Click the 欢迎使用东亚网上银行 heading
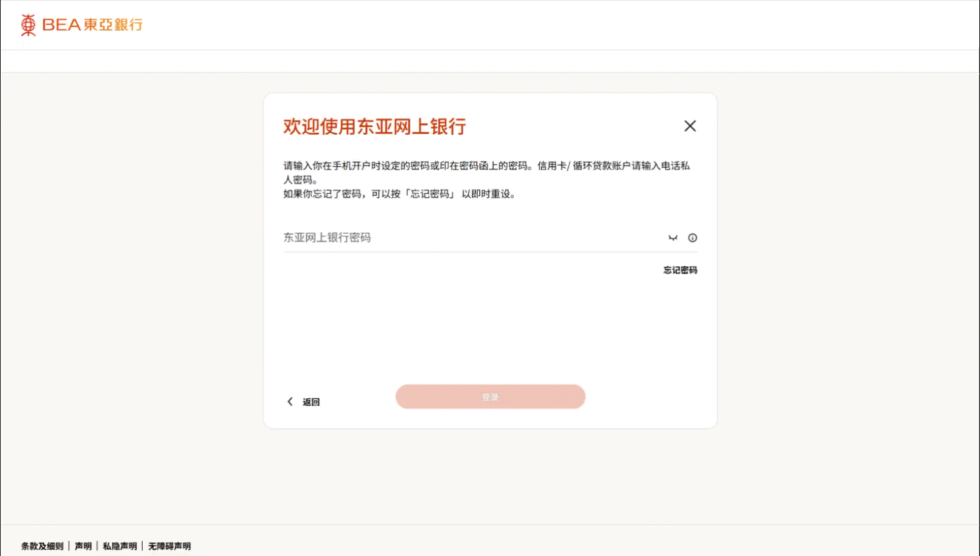Viewport: 980px width, 556px height. click(375, 127)
